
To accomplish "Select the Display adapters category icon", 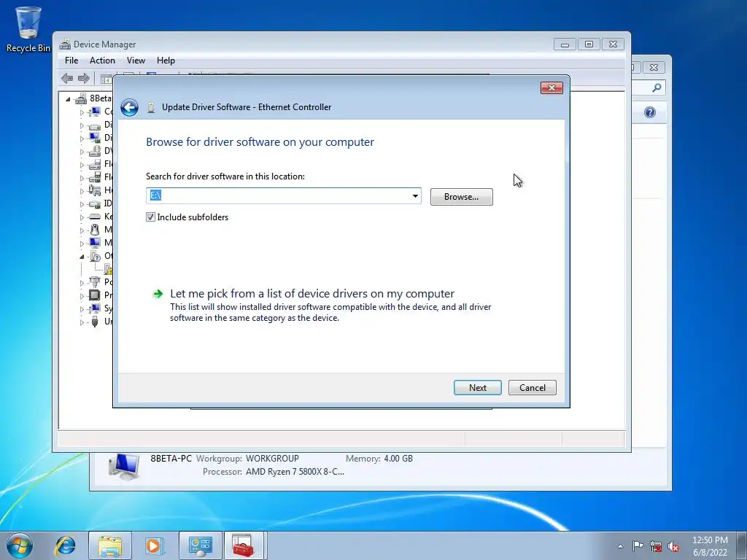I will pyautogui.click(x=95, y=138).
